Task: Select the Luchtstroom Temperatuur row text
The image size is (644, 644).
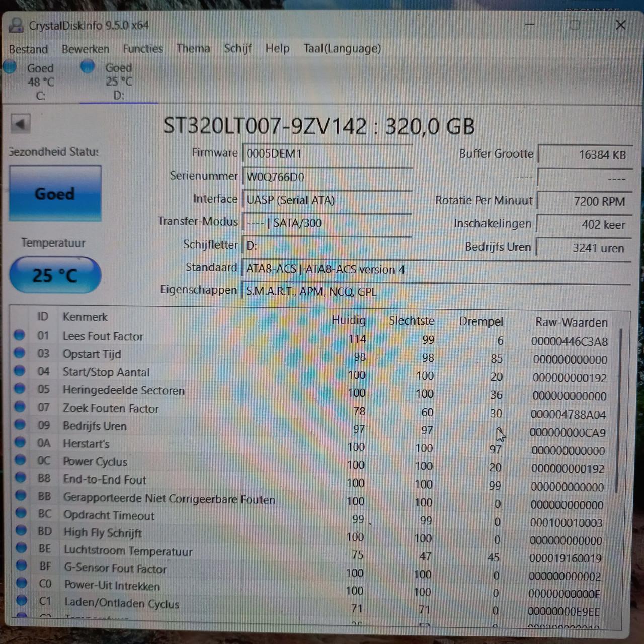Action: click(128, 551)
